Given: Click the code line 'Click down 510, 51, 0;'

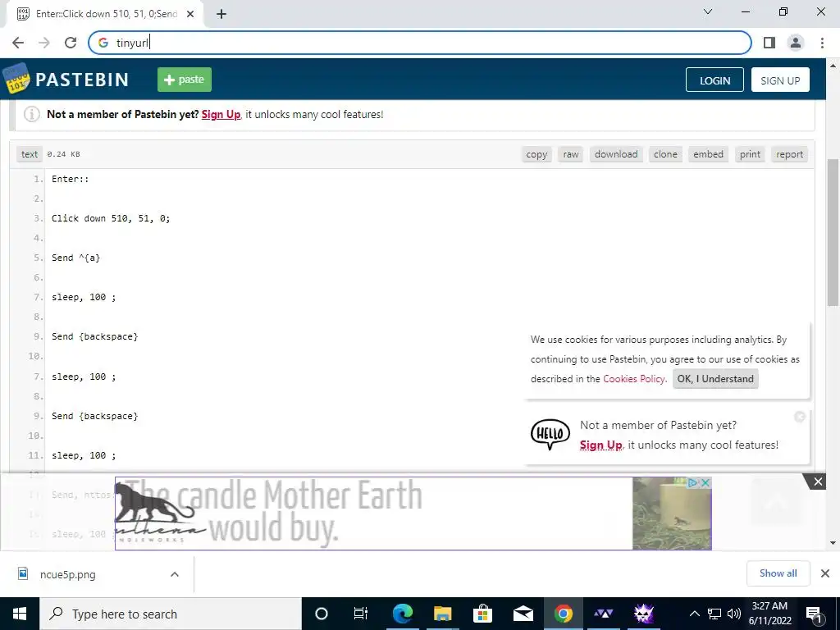Looking at the screenshot, I should (x=111, y=218).
